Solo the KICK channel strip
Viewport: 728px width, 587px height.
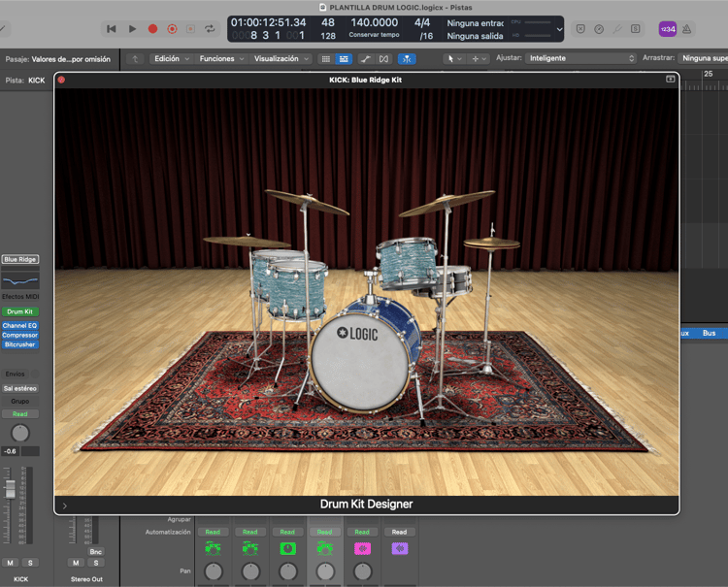pos(30,563)
